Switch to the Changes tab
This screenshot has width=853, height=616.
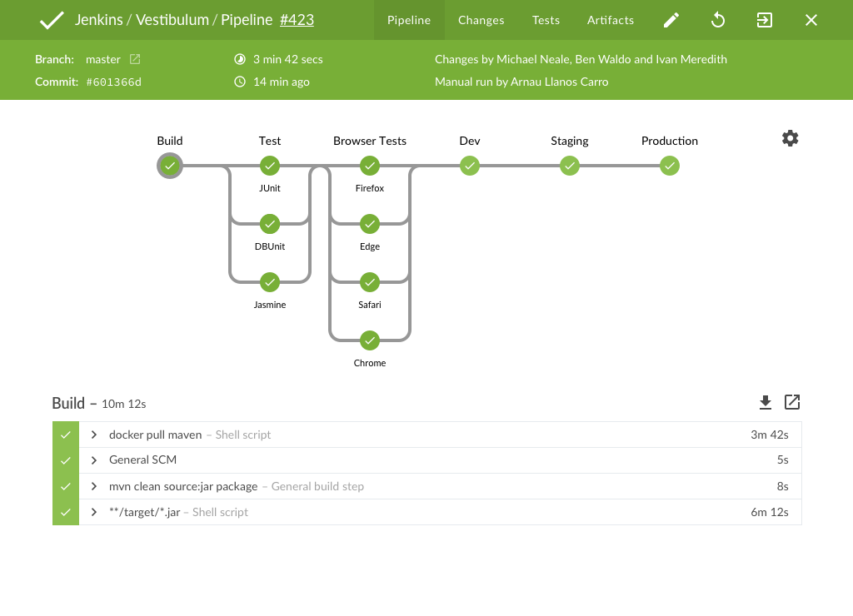pos(481,20)
